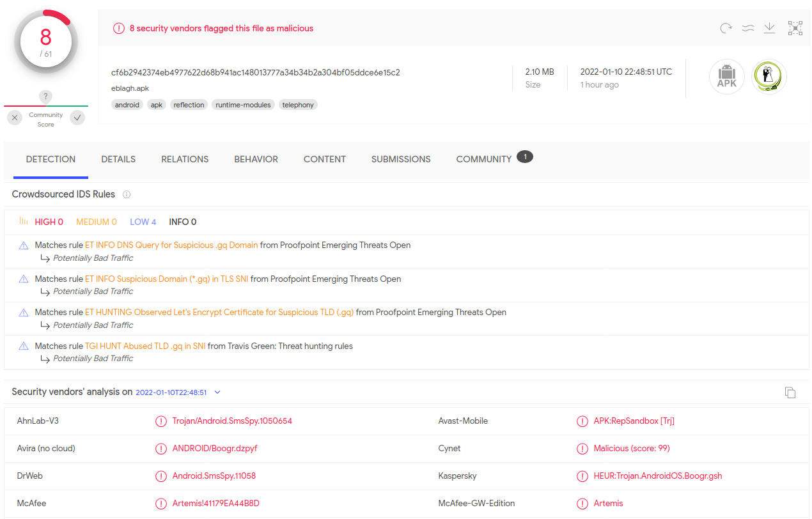Click warning icon for Let's Encrypt Certificate rule
Viewport: 812px width, 519px height.
click(x=24, y=313)
